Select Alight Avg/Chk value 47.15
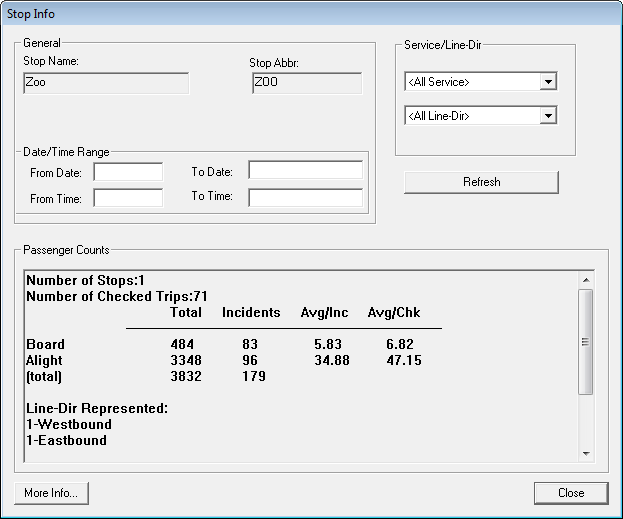 click(404, 360)
